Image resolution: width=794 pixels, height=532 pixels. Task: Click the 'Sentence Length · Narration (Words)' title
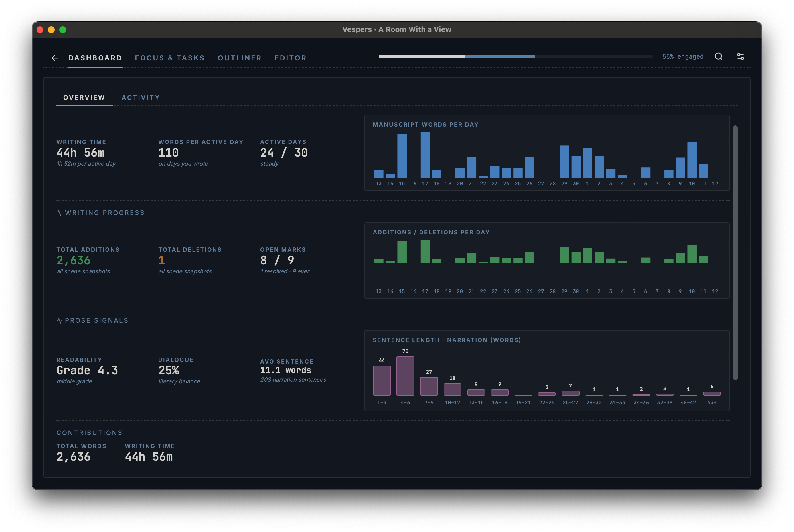(x=447, y=340)
